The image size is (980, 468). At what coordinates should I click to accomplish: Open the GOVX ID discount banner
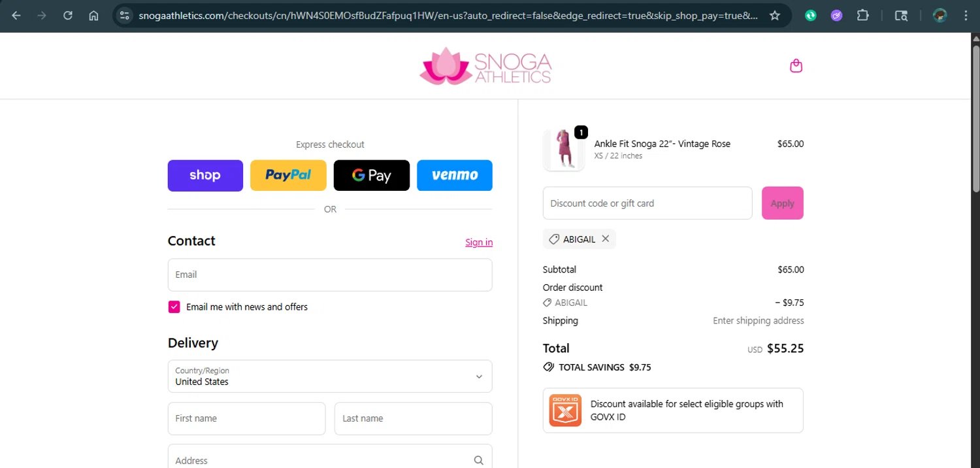coord(673,410)
